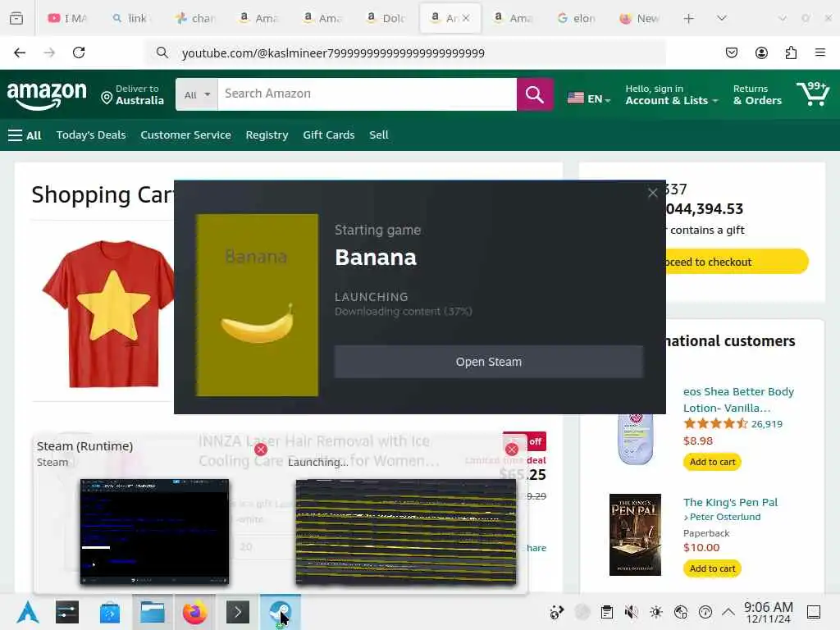This screenshot has height=630, width=840.
Task: Open Today's Deals
Action: (x=91, y=135)
